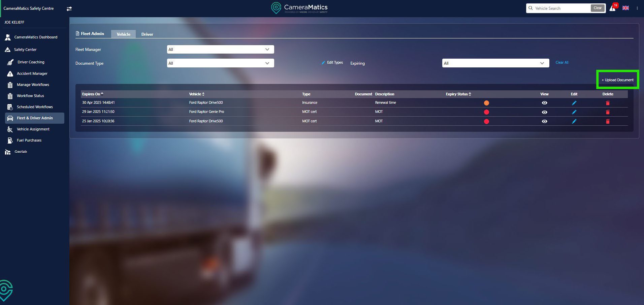Open Accident Manager in the sidebar
Image resolution: width=644 pixels, height=305 pixels.
32,73
